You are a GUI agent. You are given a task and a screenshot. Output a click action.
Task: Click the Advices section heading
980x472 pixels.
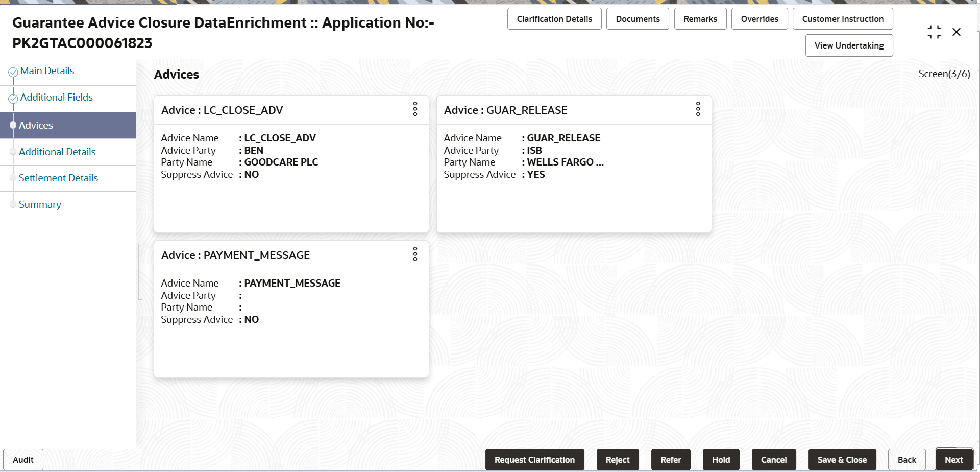pos(177,75)
